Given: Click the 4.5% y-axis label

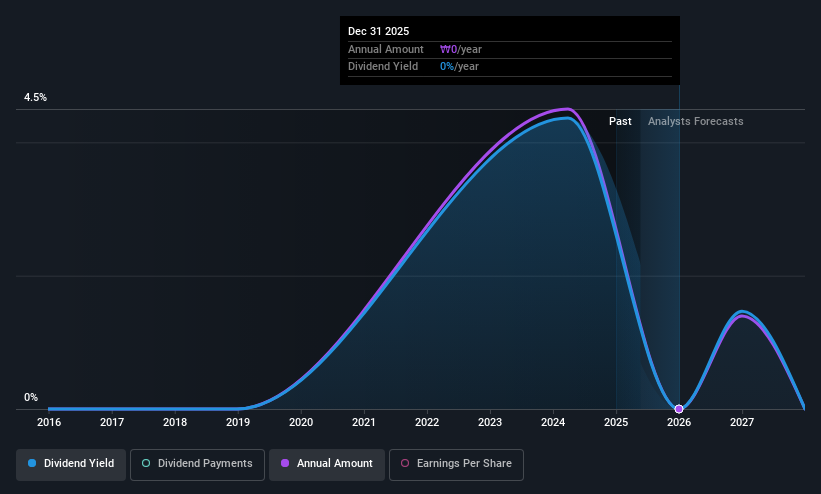Looking at the screenshot, I should (35, 97).
